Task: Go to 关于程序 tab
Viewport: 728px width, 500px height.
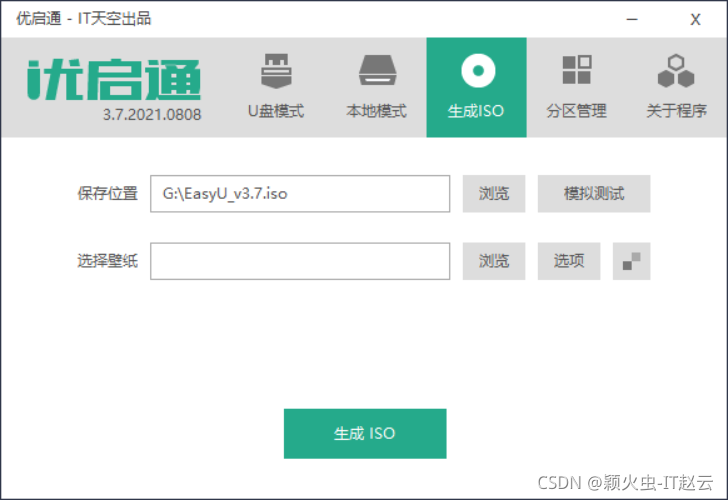Action: [676, 87]
